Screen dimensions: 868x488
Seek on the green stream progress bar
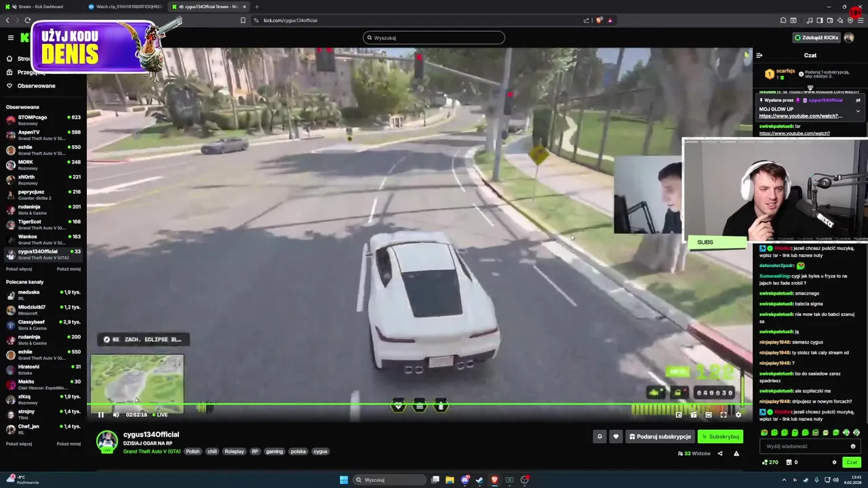click(419, 405)
